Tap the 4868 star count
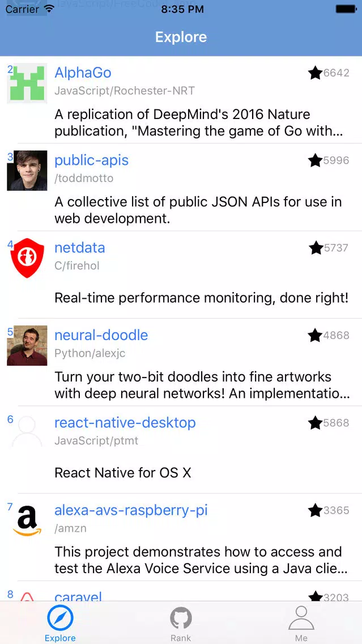 [x=336, y=336]
